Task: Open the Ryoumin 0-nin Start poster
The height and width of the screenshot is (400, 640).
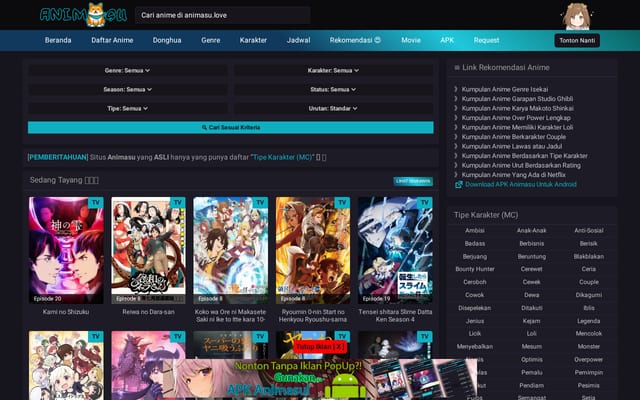Action: (313, 250)
